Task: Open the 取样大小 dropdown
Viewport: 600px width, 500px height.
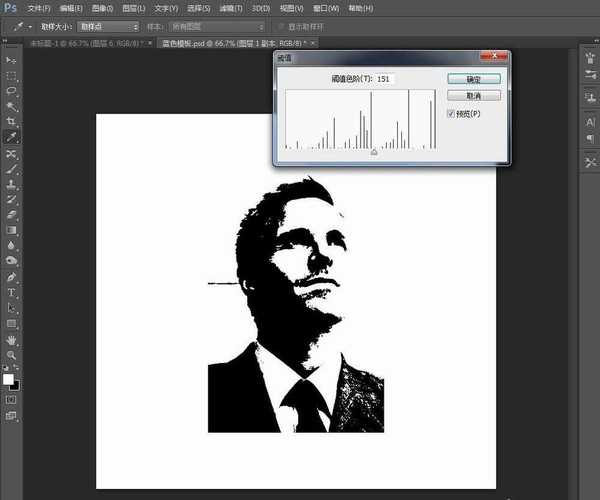Action: click(x=107, y=26)
